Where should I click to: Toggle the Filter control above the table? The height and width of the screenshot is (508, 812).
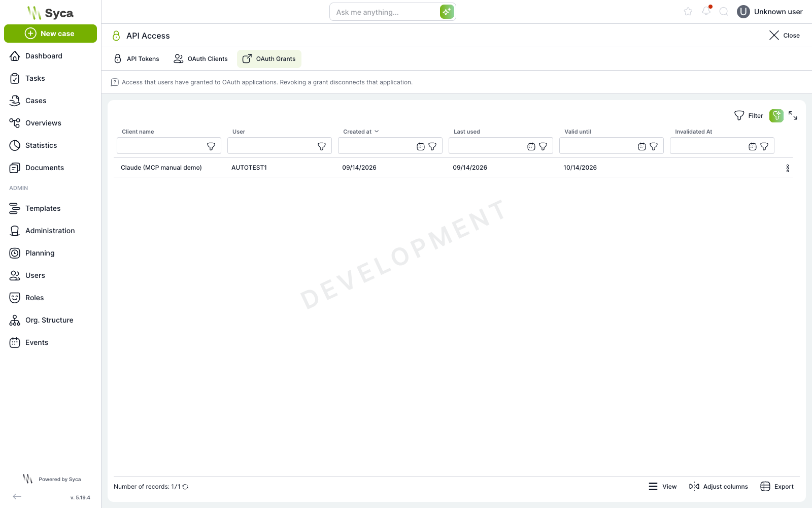click(x=749, y=116)
